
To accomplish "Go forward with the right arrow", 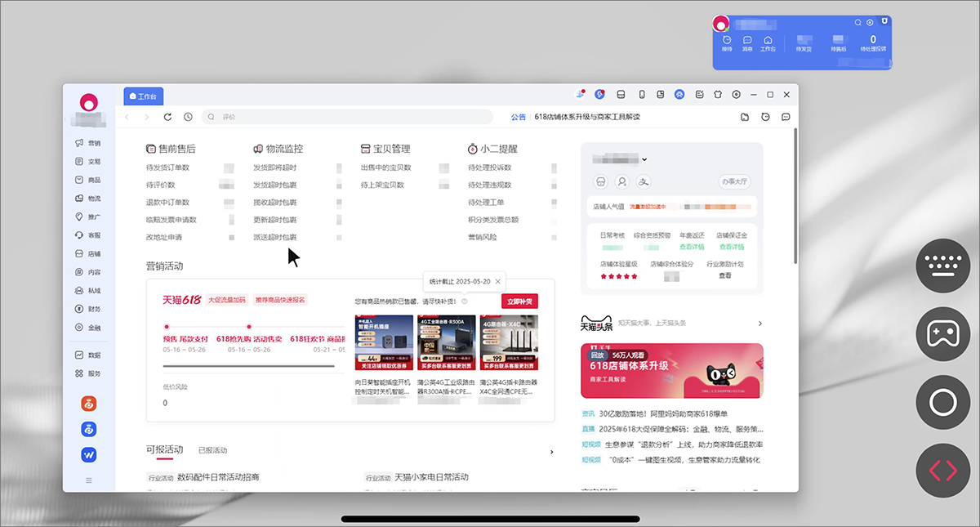I will (147, 117).
